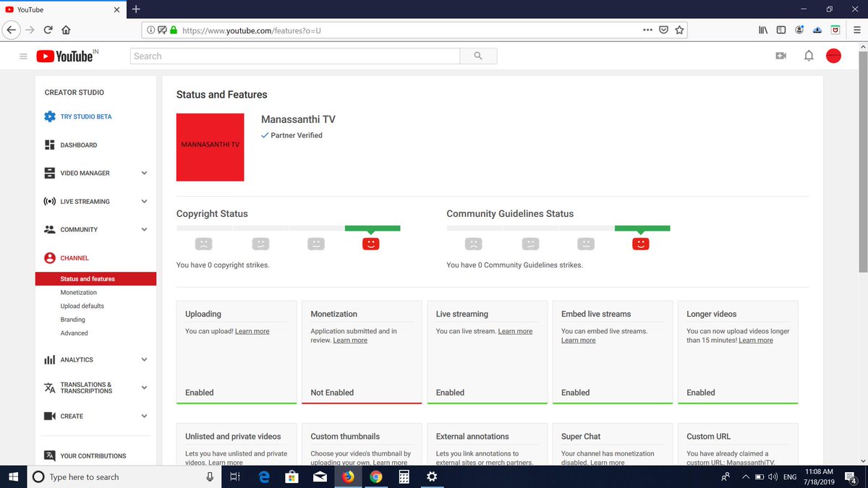Click the Try Studio Beta gear icon
The width and height of the screenshot is (868, 488).
(x=49, y=116)
